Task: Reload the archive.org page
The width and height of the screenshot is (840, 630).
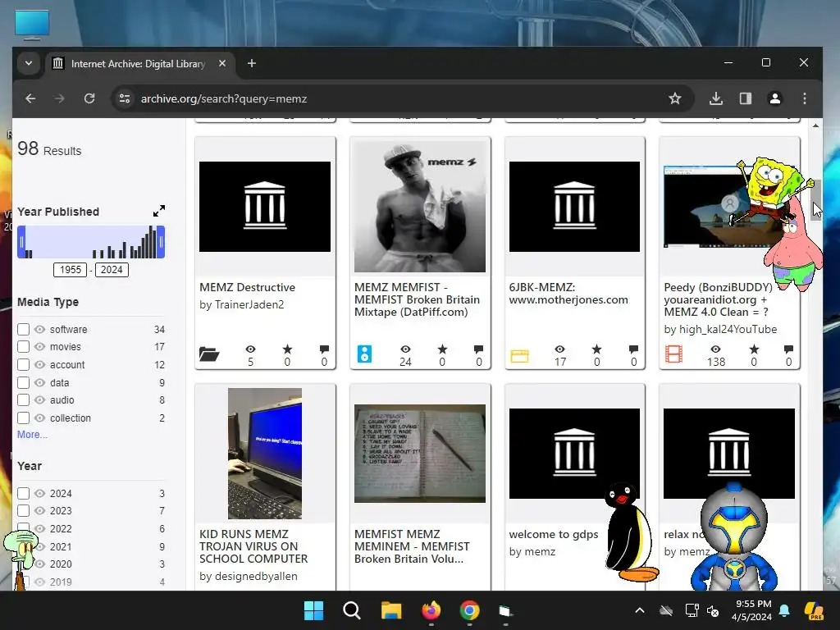Action: 89,98
